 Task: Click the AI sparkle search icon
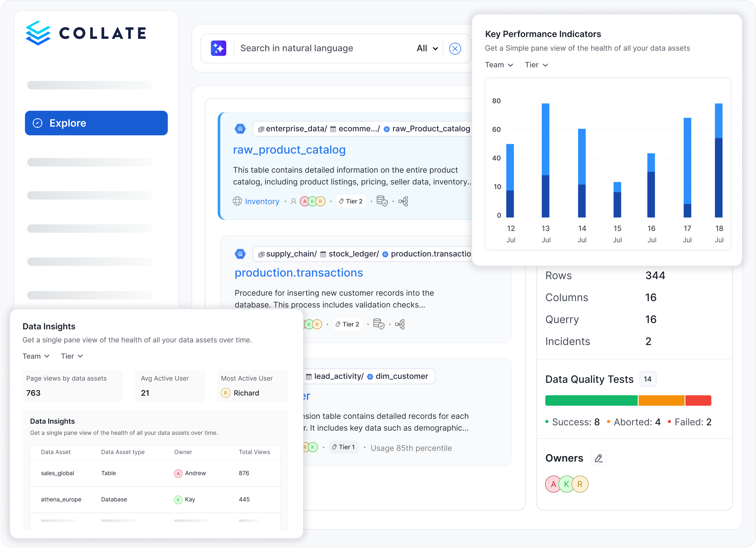tap(218, 48)
